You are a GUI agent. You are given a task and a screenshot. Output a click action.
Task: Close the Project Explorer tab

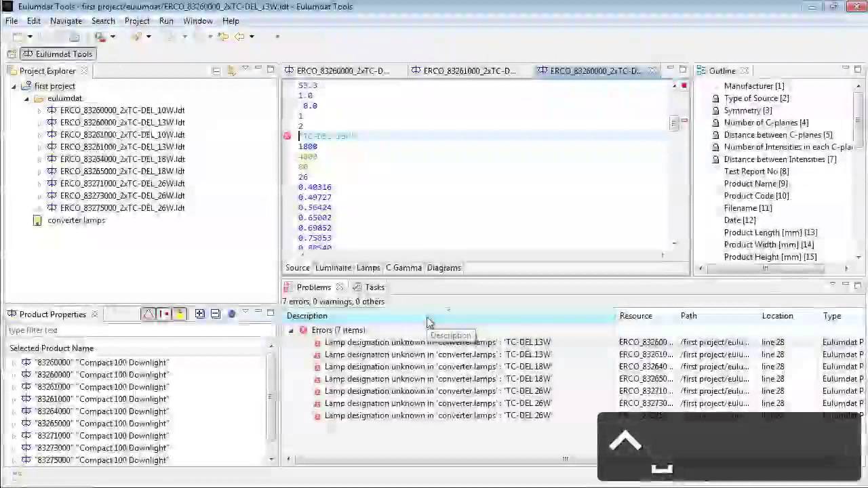click(x=84, y=70)
